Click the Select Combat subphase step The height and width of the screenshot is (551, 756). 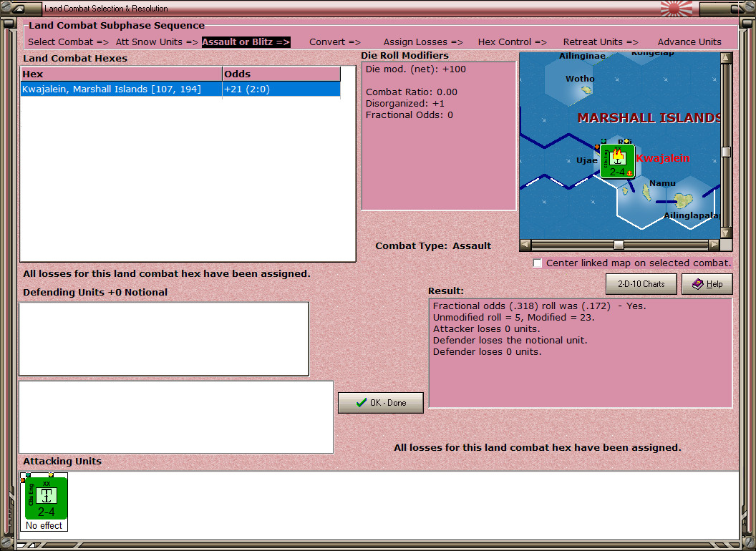point(68,42)
